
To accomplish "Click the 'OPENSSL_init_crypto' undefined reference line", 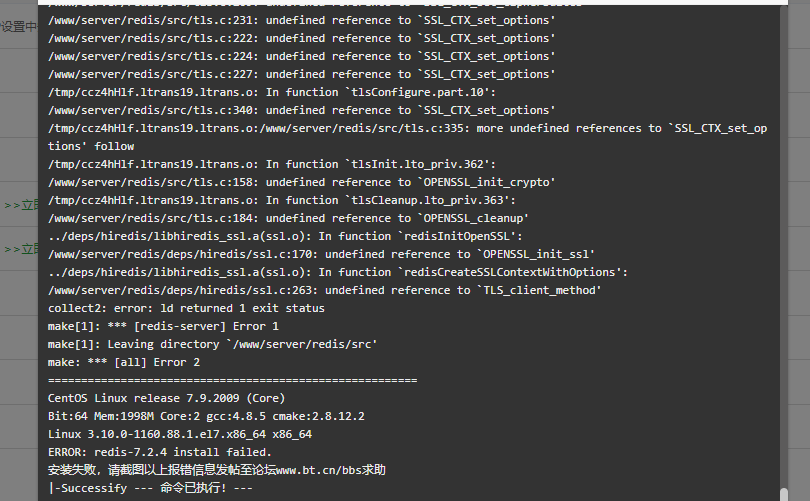I will pyautogui.click(x=302, y=182).
